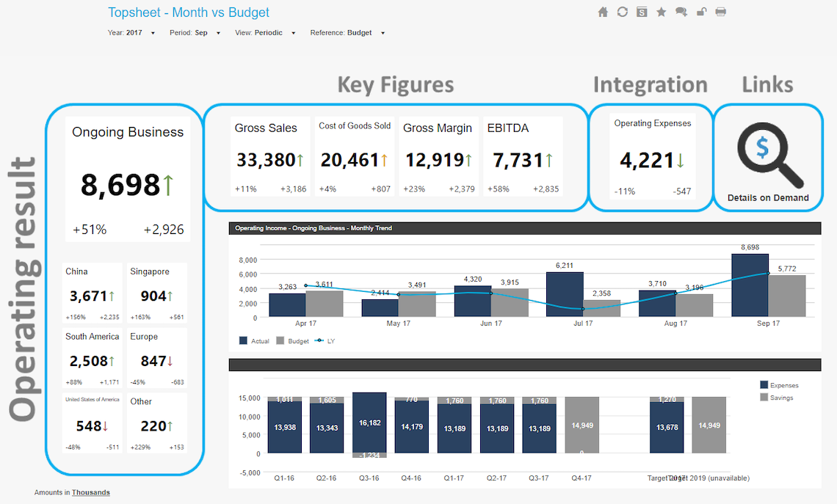The height and width of the screenshot is (504, 837).
Task: Print the topsheet using printer icon
Action: coord(721,12)
